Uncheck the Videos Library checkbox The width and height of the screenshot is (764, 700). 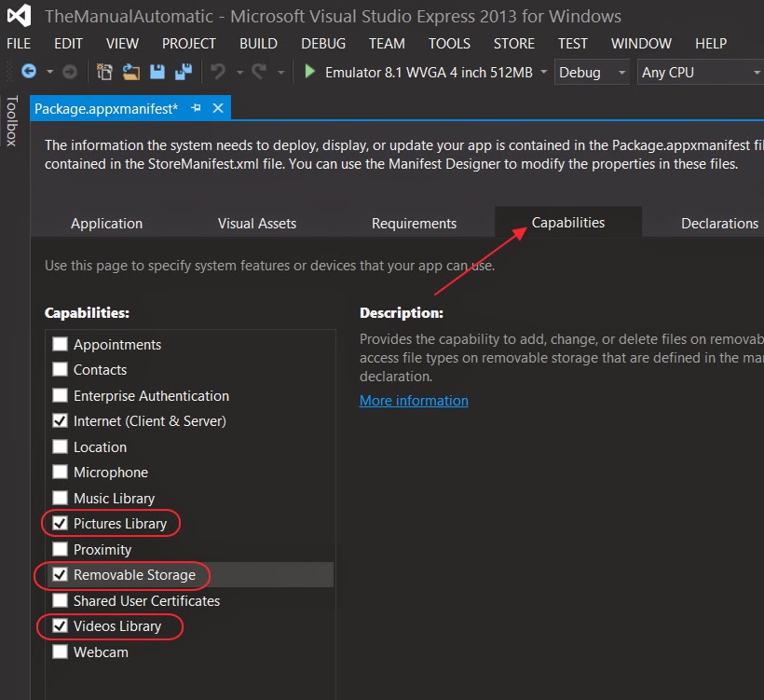60,625
